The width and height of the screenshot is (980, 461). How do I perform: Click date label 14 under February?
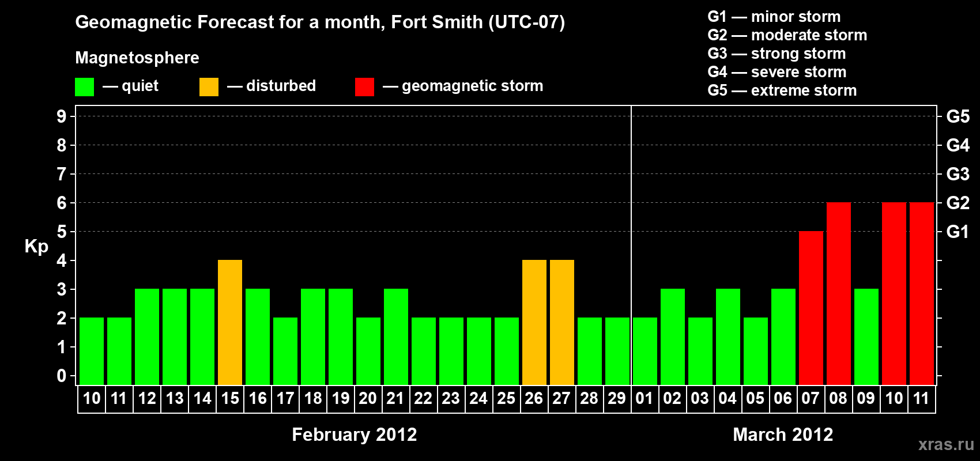202,399
